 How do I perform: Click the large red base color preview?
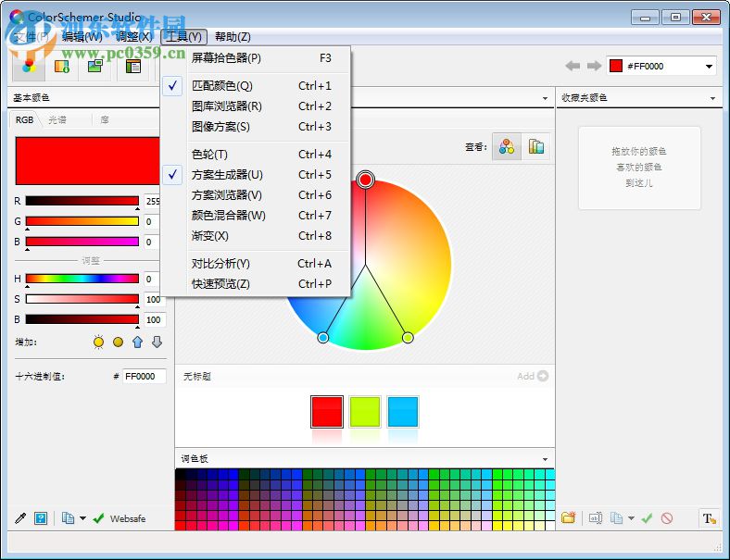pyautogui.click(x=87, y=161)
